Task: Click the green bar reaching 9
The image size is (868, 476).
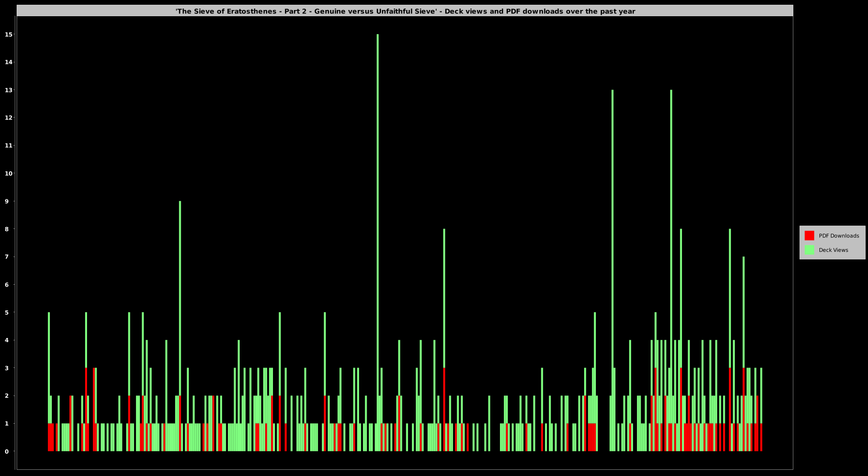Action: point(180,298)
